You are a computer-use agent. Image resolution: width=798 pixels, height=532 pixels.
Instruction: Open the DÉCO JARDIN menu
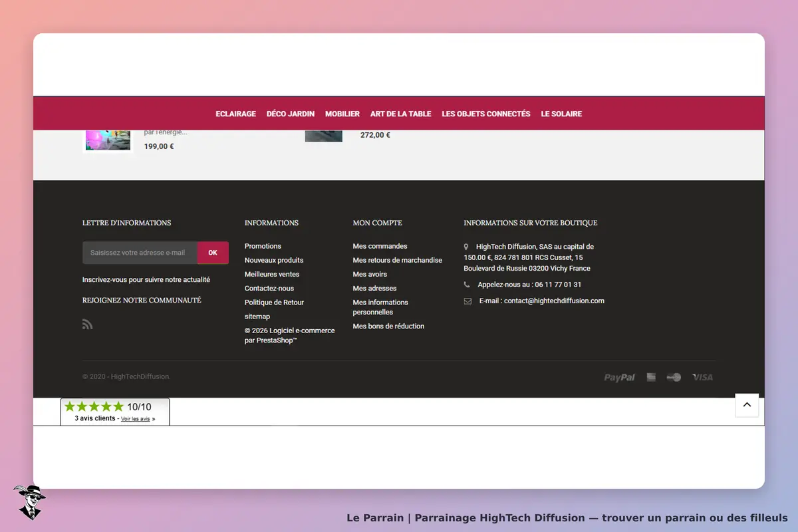click(291, 114)
